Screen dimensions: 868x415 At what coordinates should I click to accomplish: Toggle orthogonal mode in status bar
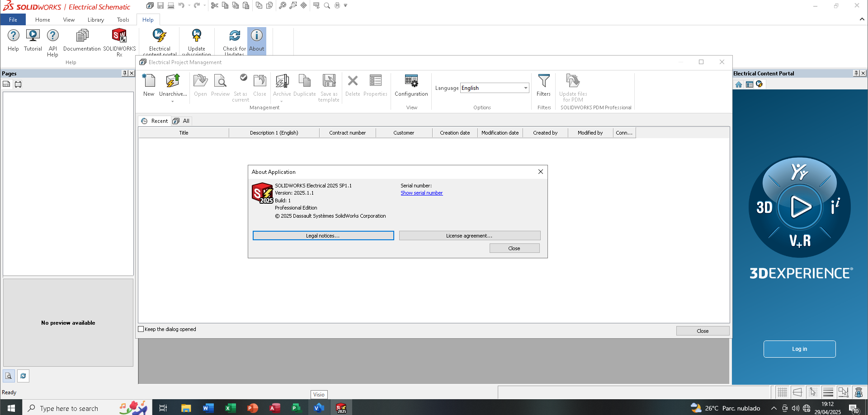pos(797,392)
